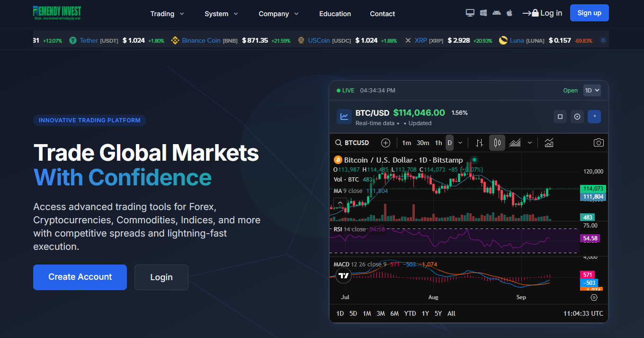Click the hero Login button
644x338 pixels.
point(161,277)
